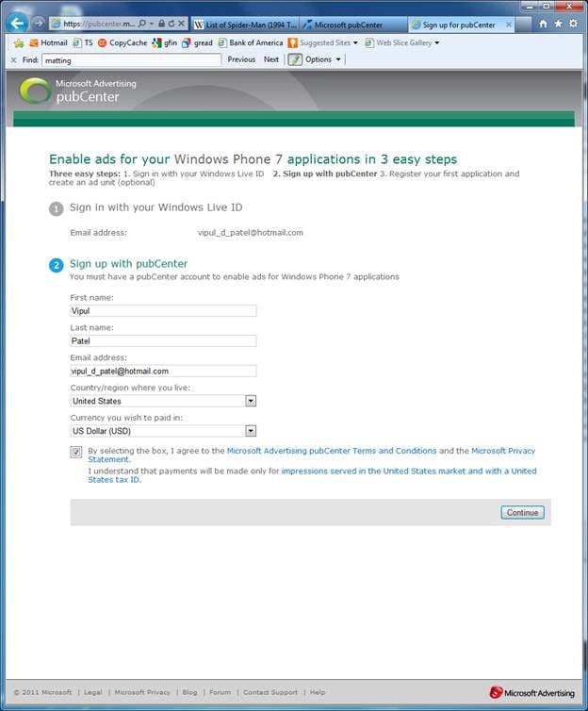The height and width of the screenshot is (711, 588).
Task: Click Next in the Find bar
Action: [x=270, y=59]
